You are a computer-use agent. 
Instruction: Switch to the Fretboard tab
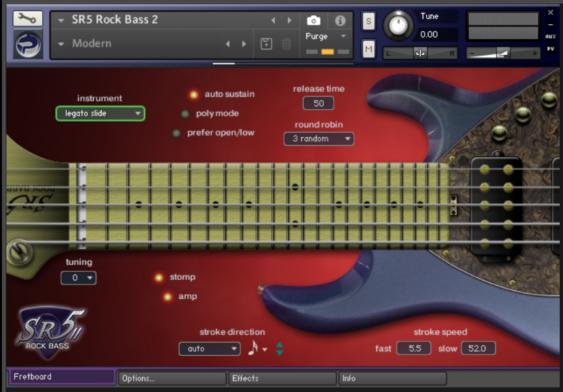click(x=61, y=377)
